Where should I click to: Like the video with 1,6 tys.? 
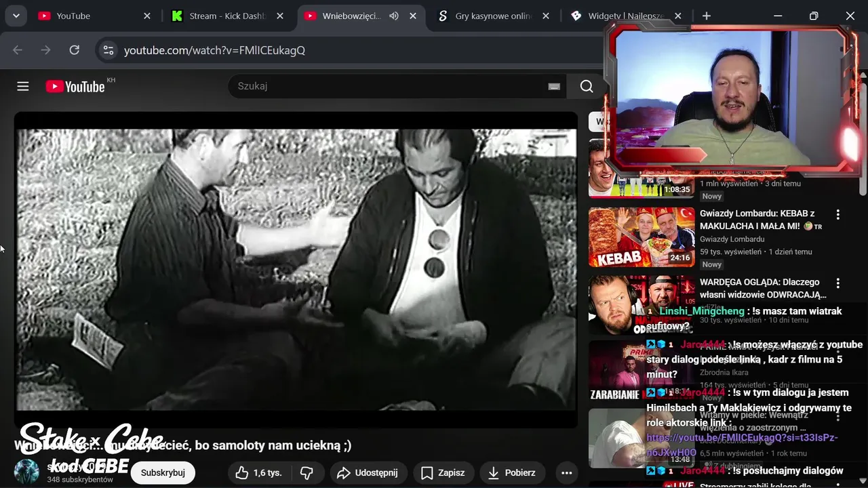point(260,473)
